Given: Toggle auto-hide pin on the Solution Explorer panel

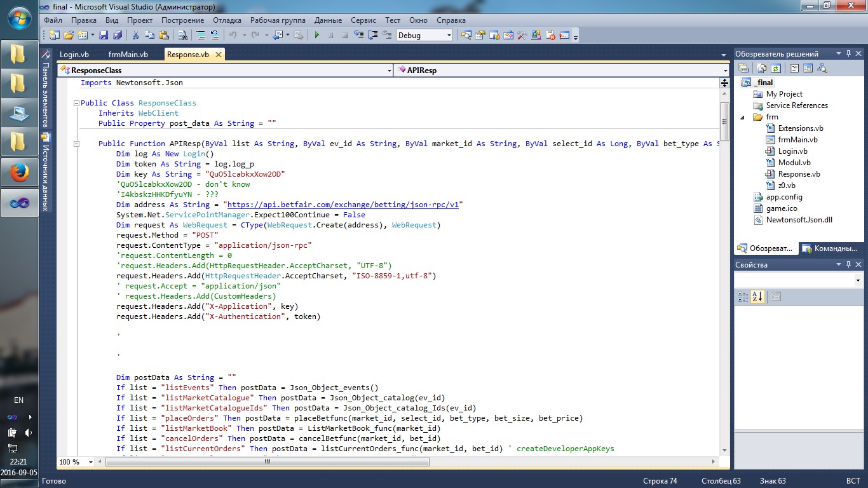Looking at the screenshot, I should pyautogui.click(x=848, y=54).
